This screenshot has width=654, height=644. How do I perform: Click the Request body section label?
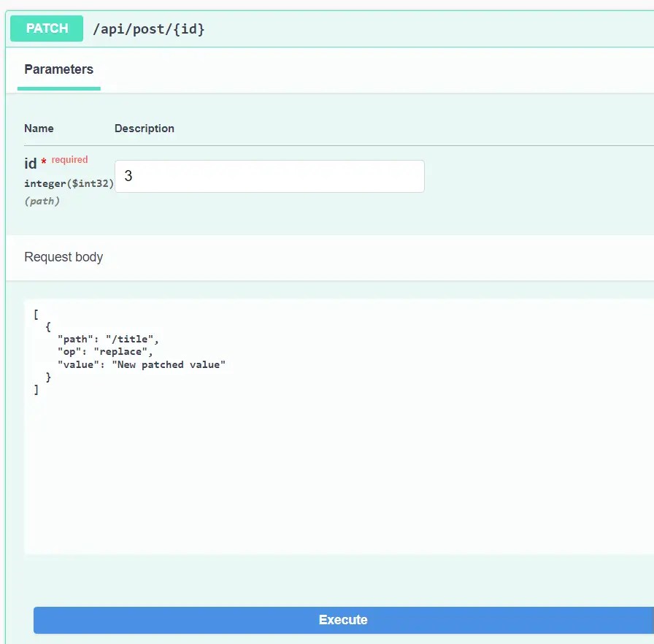[64, 257]
